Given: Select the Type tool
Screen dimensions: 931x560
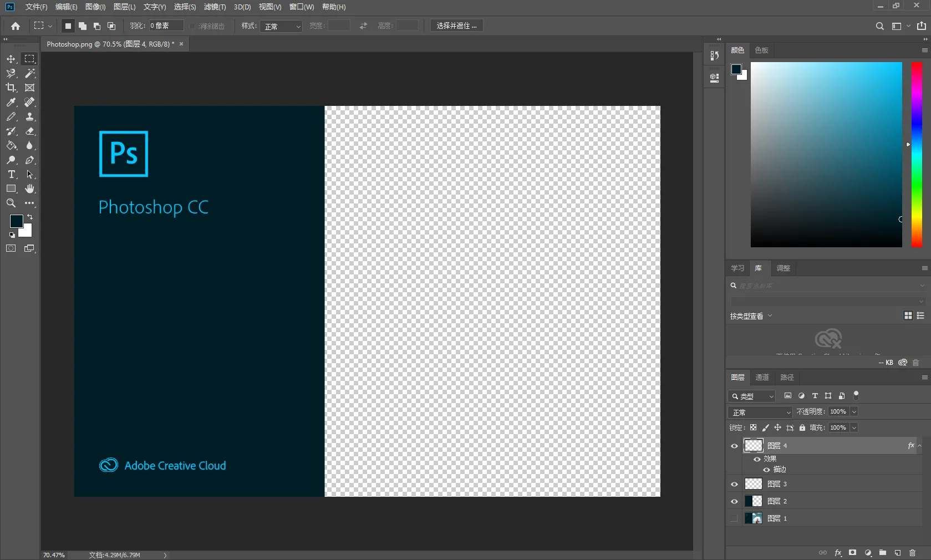Looking at the screenshot, I should click(x=11, y=174).
